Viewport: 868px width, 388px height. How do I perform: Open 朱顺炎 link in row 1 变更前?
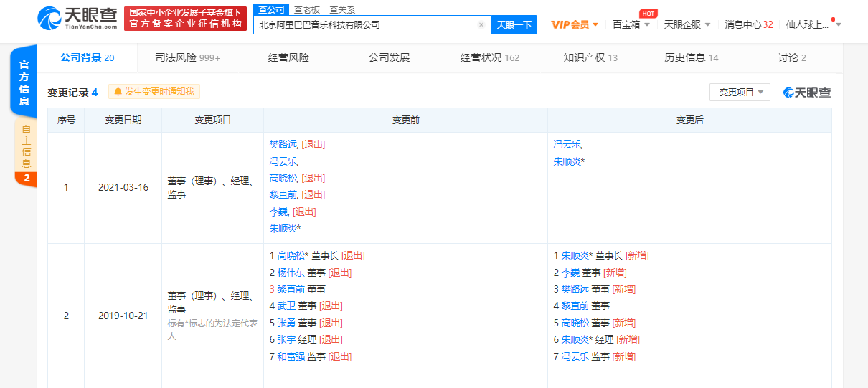click(x=285, y=228)
